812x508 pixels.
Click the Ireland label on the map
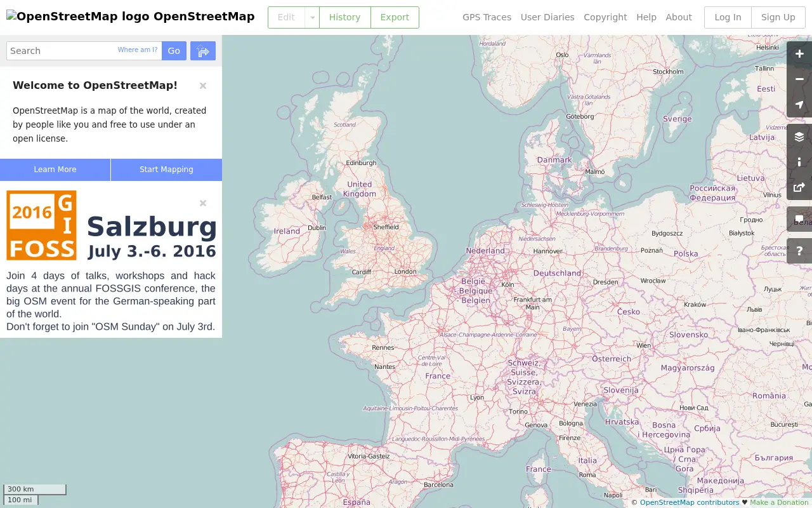[287, 231]
